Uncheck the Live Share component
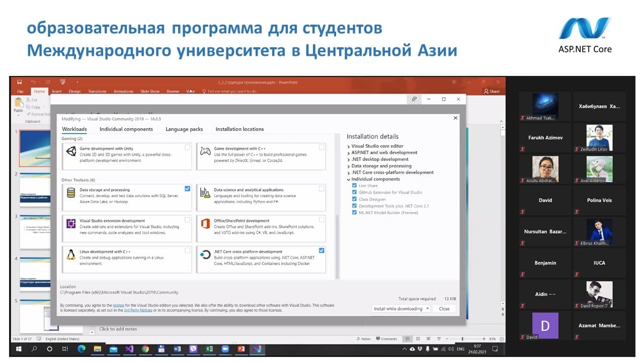Viewport: 644px width, 362px height. click(355, 186)
